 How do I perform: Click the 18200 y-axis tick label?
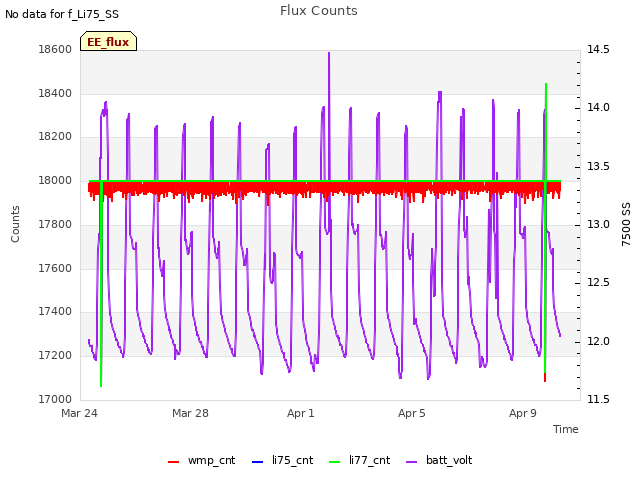[x=55, y=137]
